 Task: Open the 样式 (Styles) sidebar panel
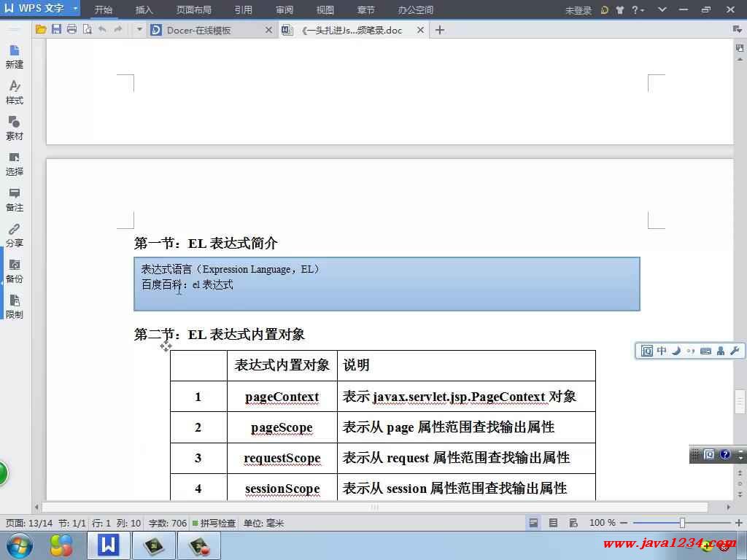click(14, 93)
